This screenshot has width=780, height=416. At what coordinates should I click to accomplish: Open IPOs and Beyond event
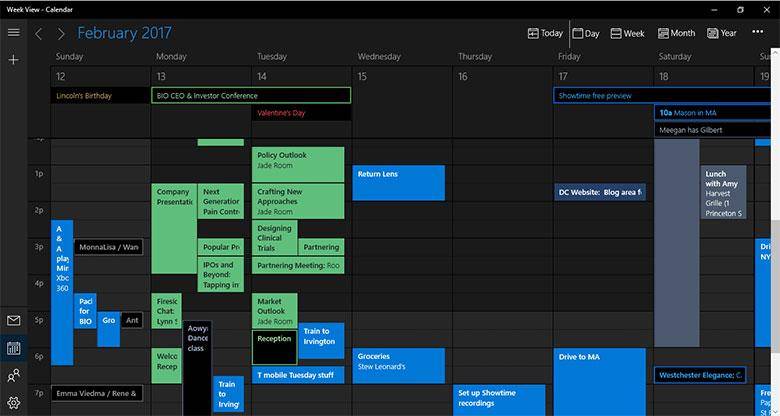click(221, 274)
